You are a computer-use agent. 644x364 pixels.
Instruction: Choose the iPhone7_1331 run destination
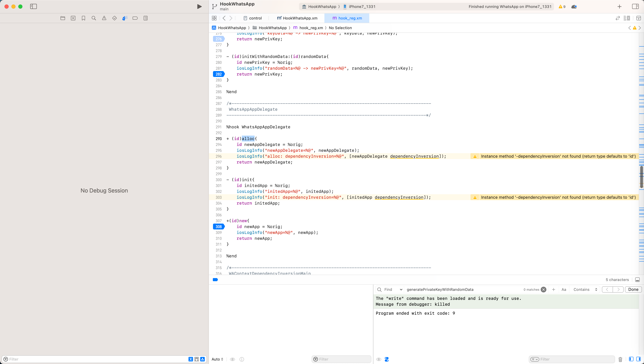(x=359, y=7)
